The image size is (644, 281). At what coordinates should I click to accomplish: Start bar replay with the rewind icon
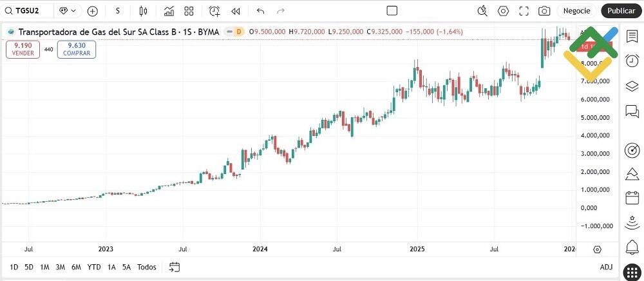[235, 11]
